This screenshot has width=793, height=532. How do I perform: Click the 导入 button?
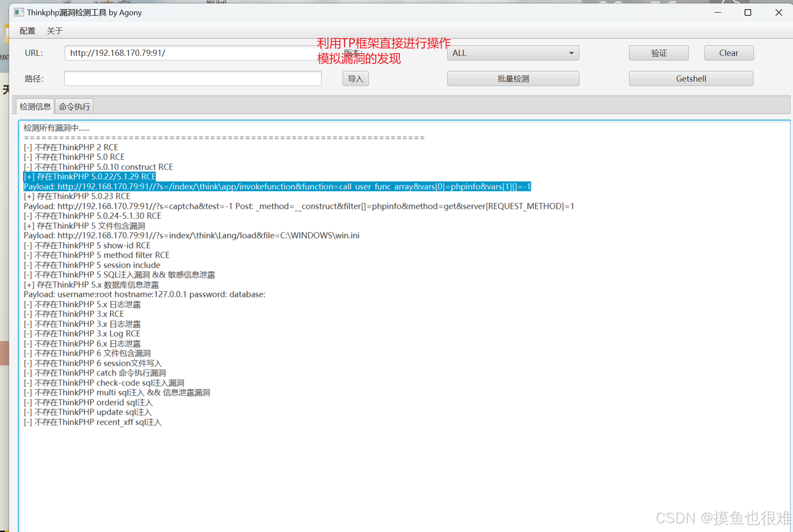(355, 78)
